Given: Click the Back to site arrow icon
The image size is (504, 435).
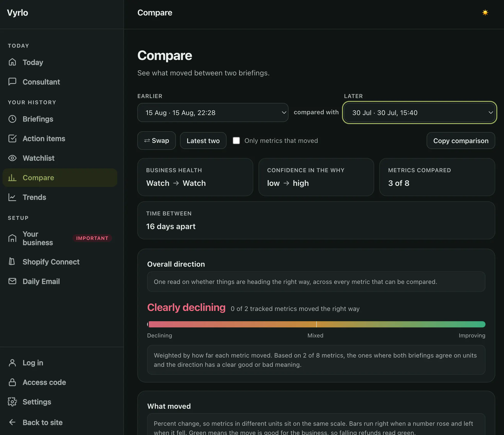Looking at the screenshot, I should 12,422.
